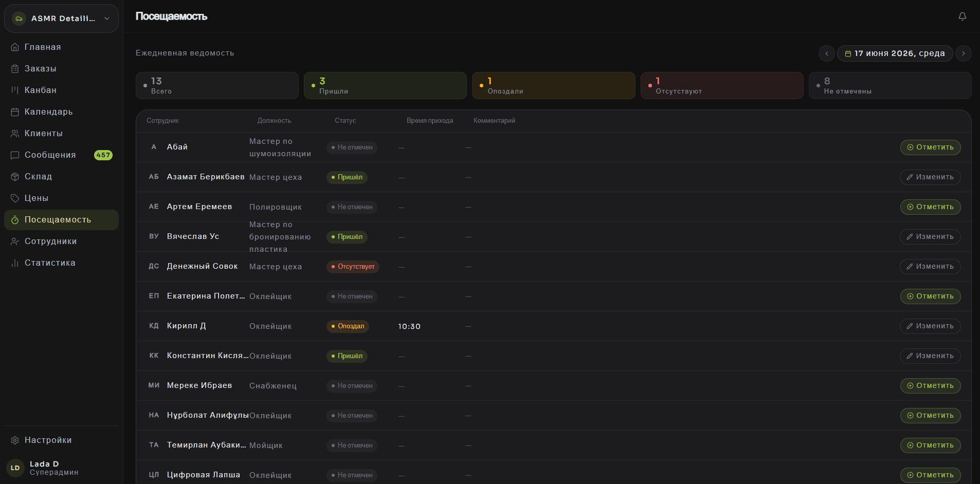Open Статистика in sidebar
The height and width of the screenshot is (484, 980).
tap(61, 263)
